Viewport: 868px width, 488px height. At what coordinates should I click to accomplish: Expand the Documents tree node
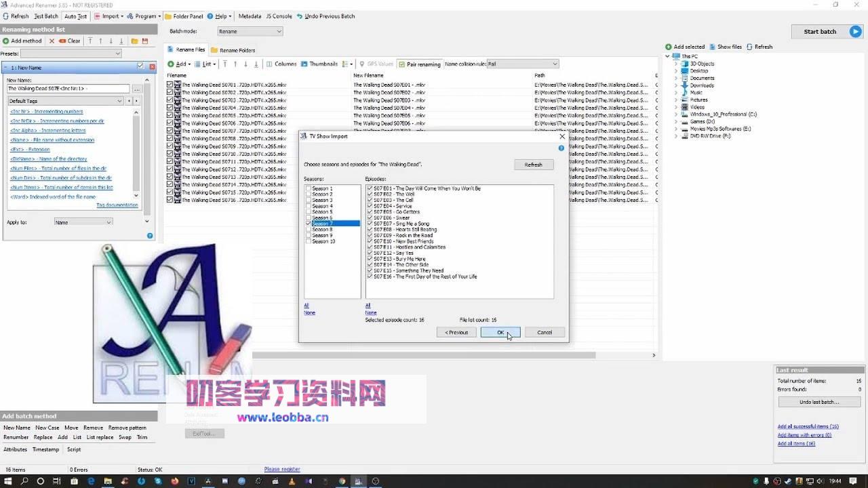675,79
